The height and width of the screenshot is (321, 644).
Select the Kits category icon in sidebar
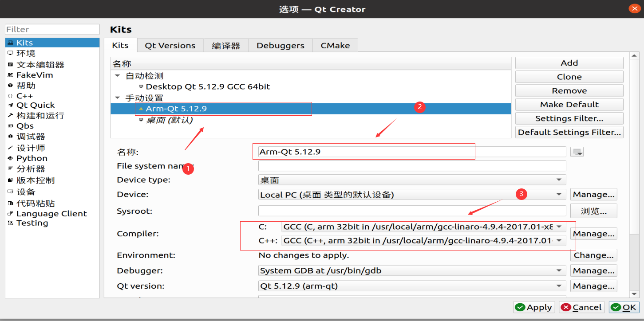click(x=10, y=43)
